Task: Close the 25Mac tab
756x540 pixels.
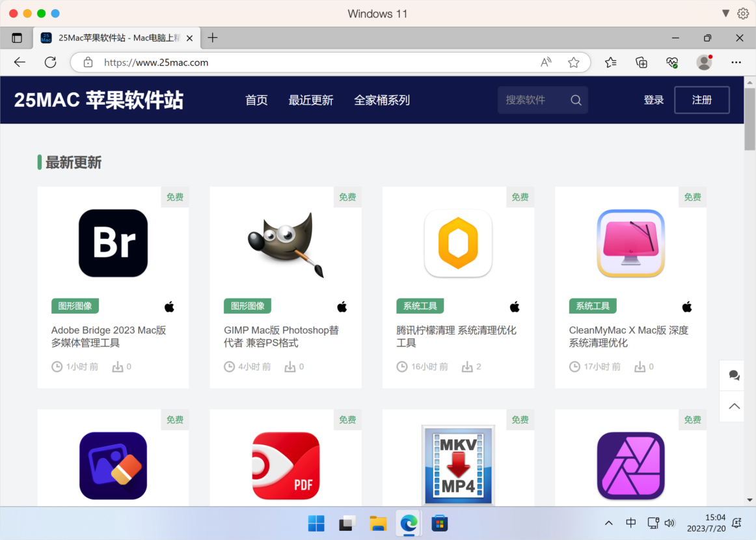Action: click(190, 38)
